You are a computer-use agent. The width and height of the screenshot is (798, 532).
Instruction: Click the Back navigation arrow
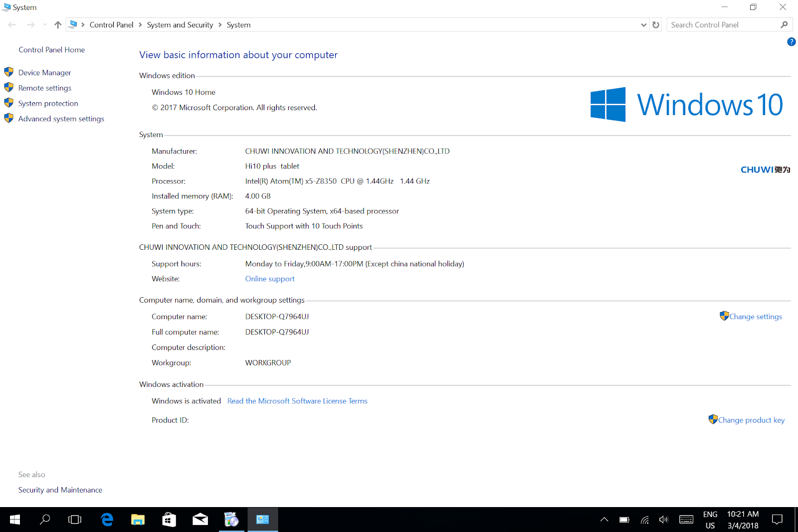(12, 25)
